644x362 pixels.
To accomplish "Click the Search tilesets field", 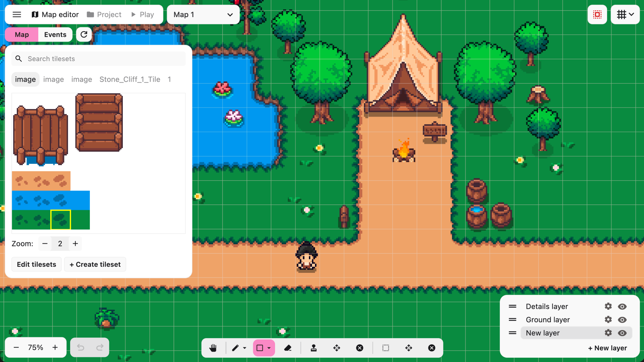I will click(x=99, y=59).
